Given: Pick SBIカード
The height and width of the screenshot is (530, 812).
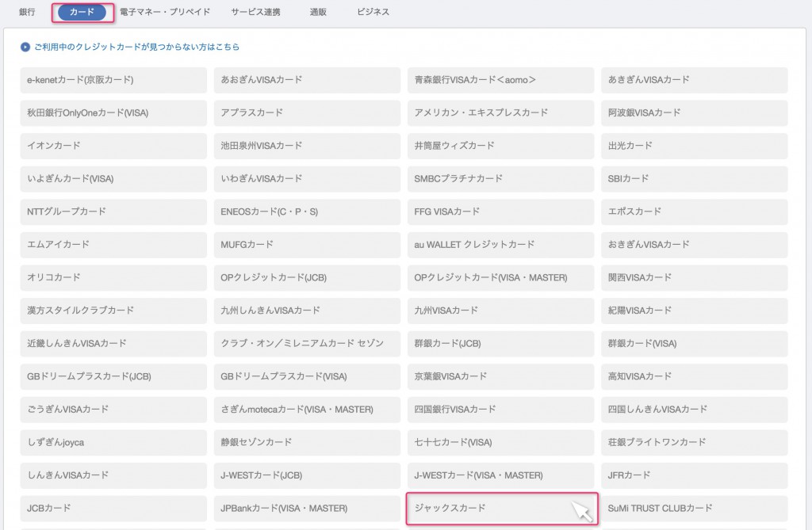Looking at the screenshot, I should tap(695, 179).
